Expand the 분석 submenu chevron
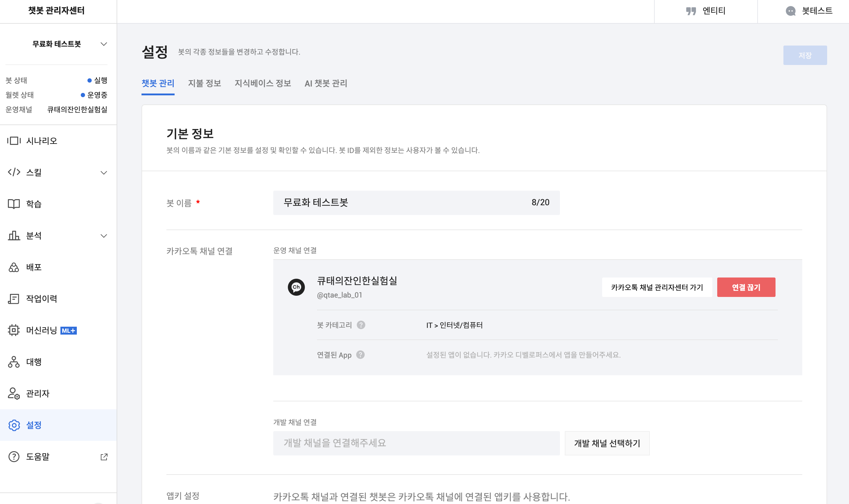849x504 pixels. click(104, 236)
